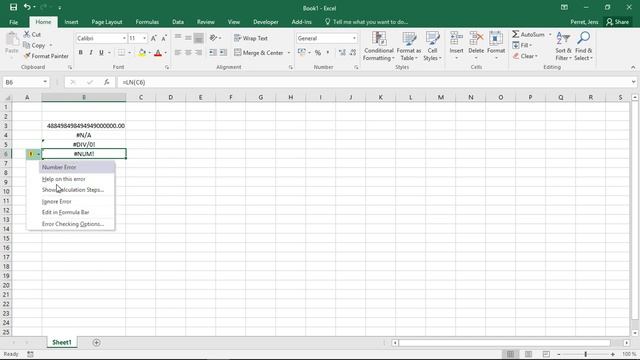Middle align cell contents
The height and width of the screenshot is (360, 640).
(x=188, y=38)
